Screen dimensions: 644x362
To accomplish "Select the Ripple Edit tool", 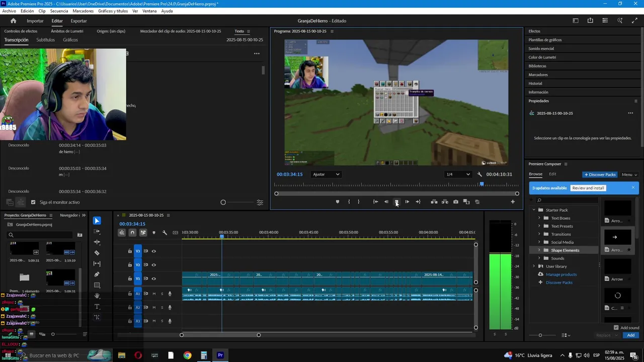I will tap(97, 242).
